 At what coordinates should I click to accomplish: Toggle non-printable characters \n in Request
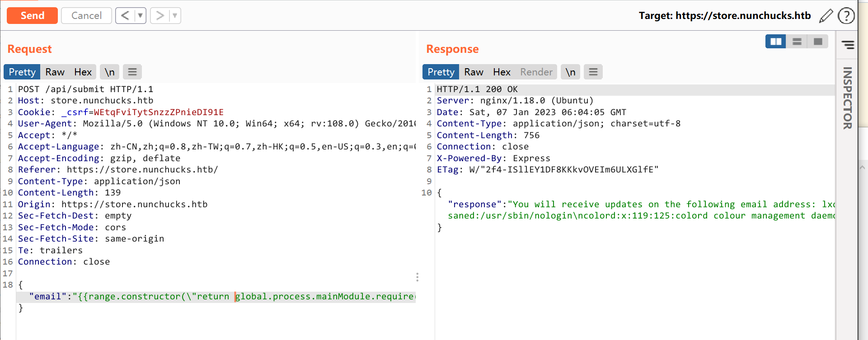(109, 72)
